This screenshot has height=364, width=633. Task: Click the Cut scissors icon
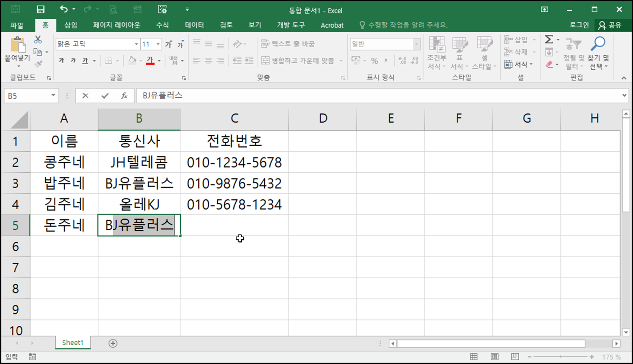pyautogui.click(x=38, y=40)
